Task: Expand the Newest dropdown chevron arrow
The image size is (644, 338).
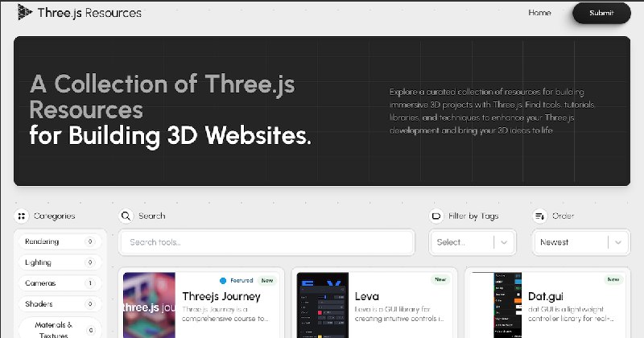Action: (618, 242)
